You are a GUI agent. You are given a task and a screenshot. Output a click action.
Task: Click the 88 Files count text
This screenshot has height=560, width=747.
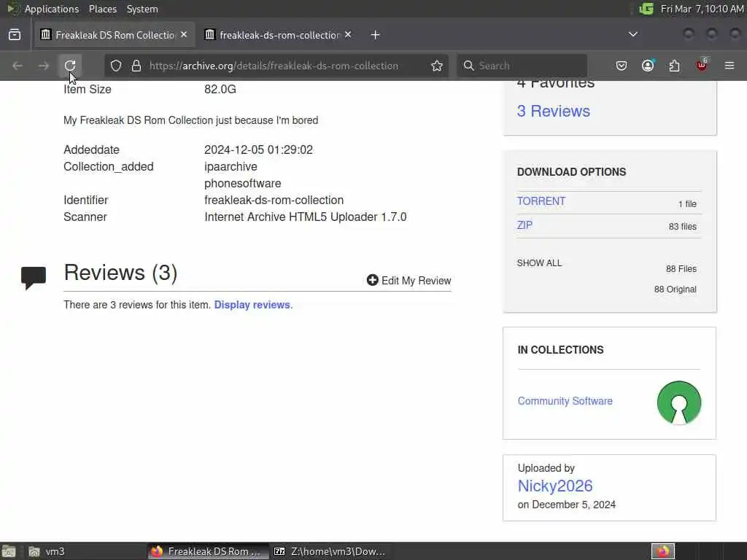pyautogui.click(x=681, y=268)
